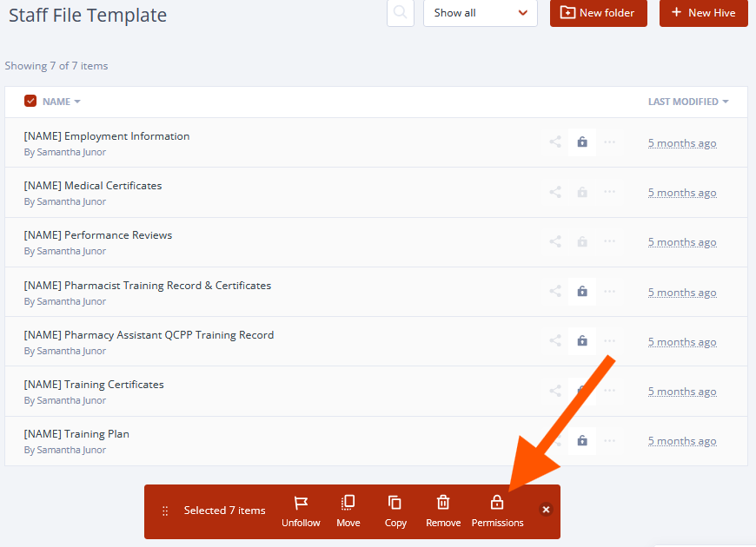Share the Pharmacist Training Record item
The image size is (756, 547).
click(555, 291)
